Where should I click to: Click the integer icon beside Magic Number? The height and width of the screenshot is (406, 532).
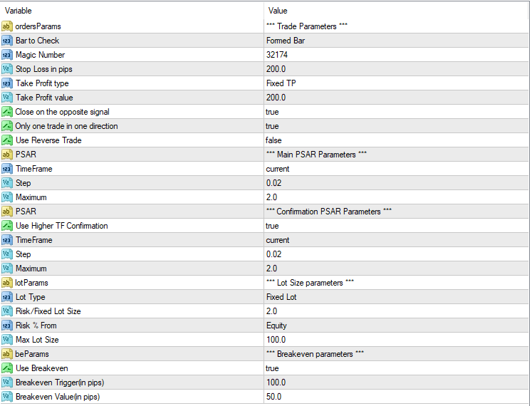[7, 55]
